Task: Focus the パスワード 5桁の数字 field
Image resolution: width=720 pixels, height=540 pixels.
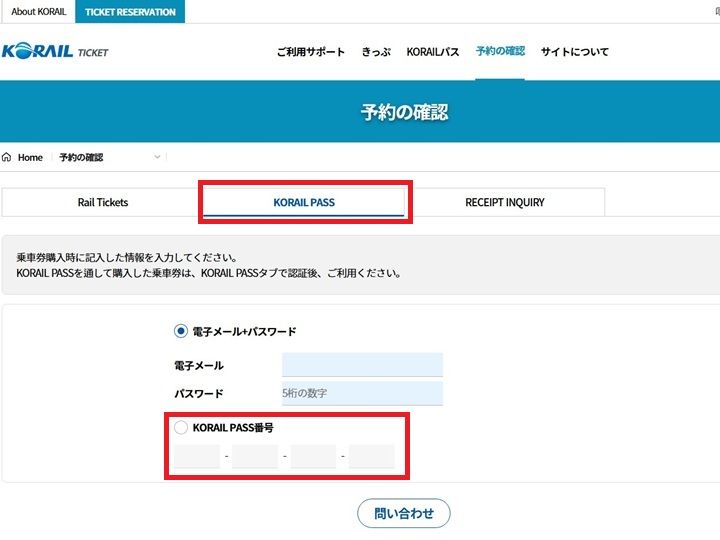Action: click(362, 393)
